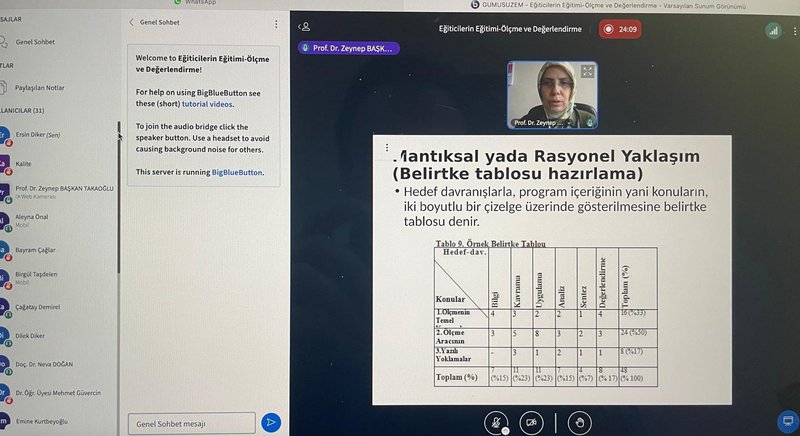This screenshot has height=436, width=800.
Task: Click the presentation screen icon bottom right
Action: tap(786, 422)
